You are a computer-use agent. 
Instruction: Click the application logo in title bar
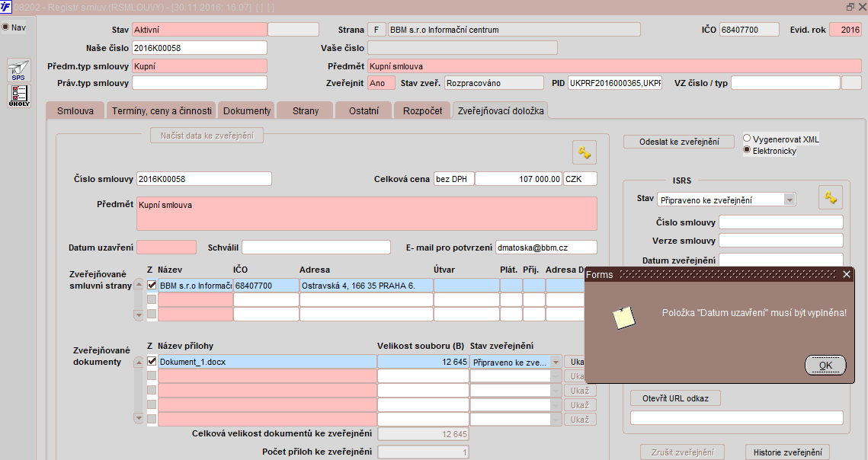5,7
